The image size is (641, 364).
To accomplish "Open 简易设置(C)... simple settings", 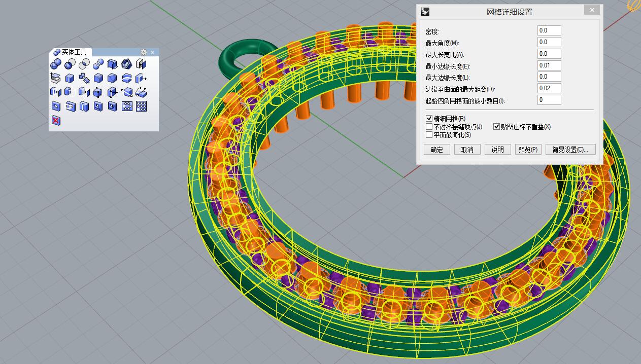I will 570,150.
